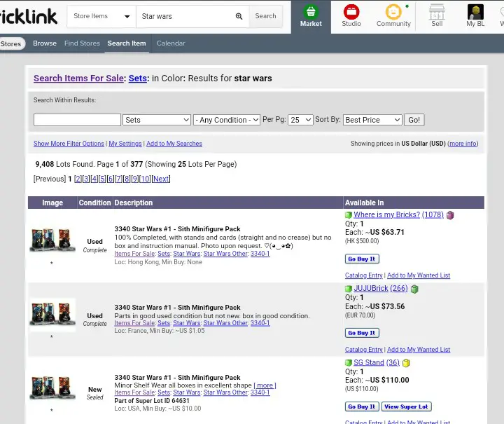This screenshot has width=504, height=424.
Task: Click purple cube icon after Where is my Bricks?
Action: click(x=450, y=215)
